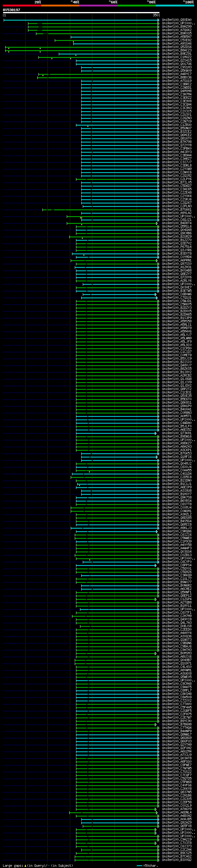Select the label UniRef100_C6B0W6
The image size is (197, 868).
point(177,294)
